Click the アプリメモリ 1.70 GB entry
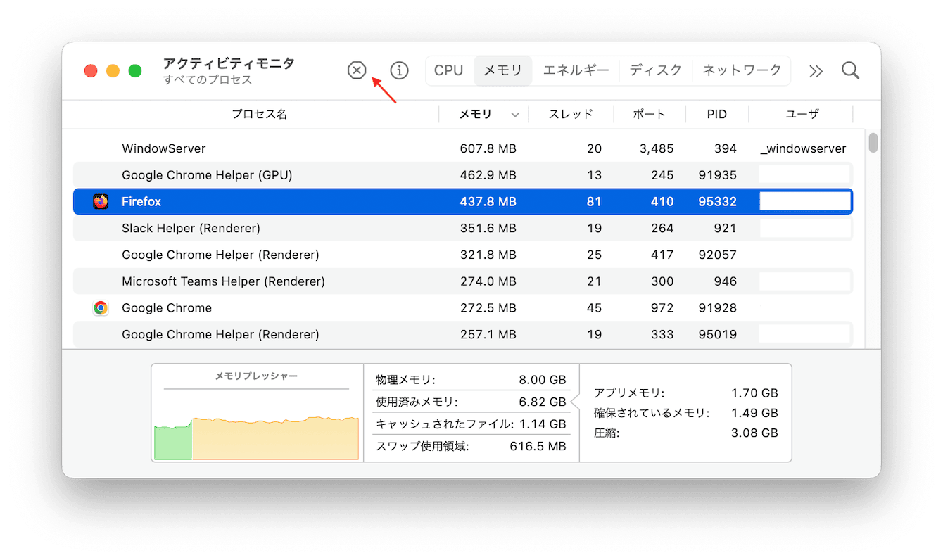The width and height of the screenshot is (943, 560). click(686, 393)
